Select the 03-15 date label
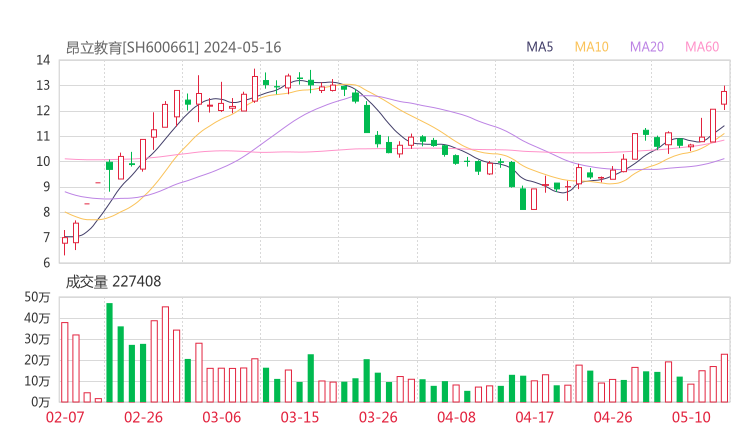The height and width of the screenshot is (440, 740). 300,417
